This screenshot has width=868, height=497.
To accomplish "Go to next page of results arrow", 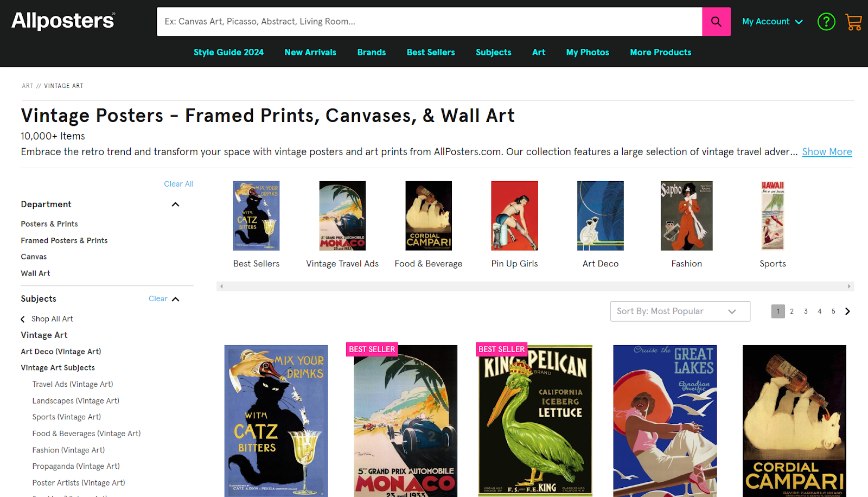I will 847,311.
